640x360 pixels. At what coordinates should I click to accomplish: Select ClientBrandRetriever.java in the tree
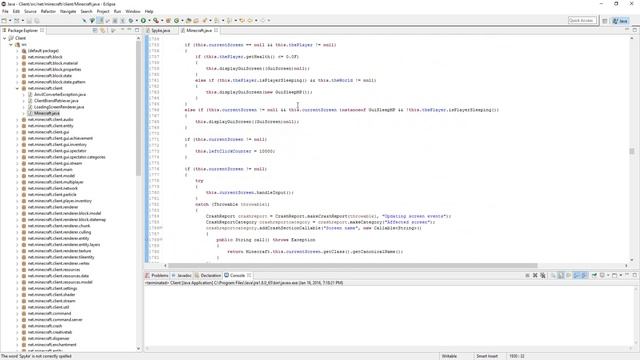[x=56, y=101]
